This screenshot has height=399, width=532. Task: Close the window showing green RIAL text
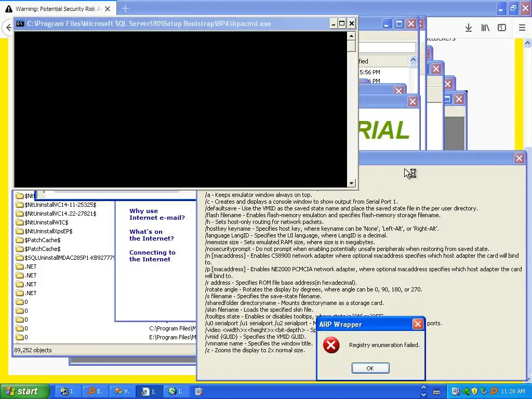(x=413, y=101)
